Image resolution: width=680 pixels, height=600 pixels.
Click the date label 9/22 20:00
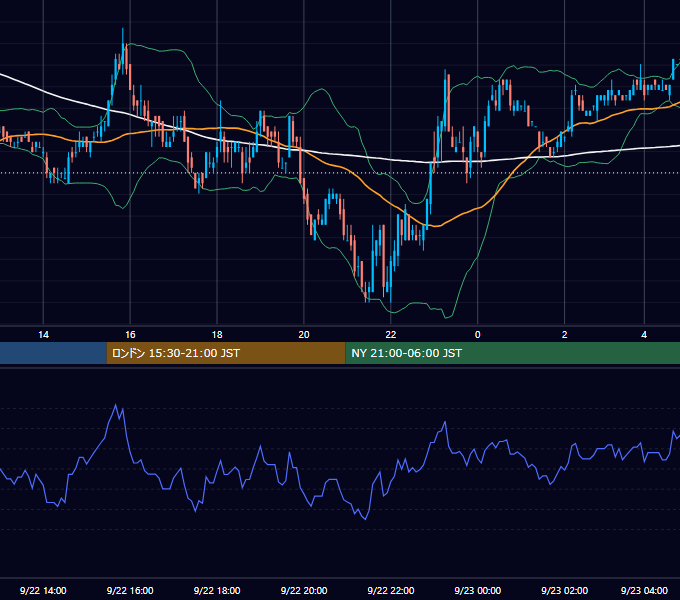coord(304,590)
